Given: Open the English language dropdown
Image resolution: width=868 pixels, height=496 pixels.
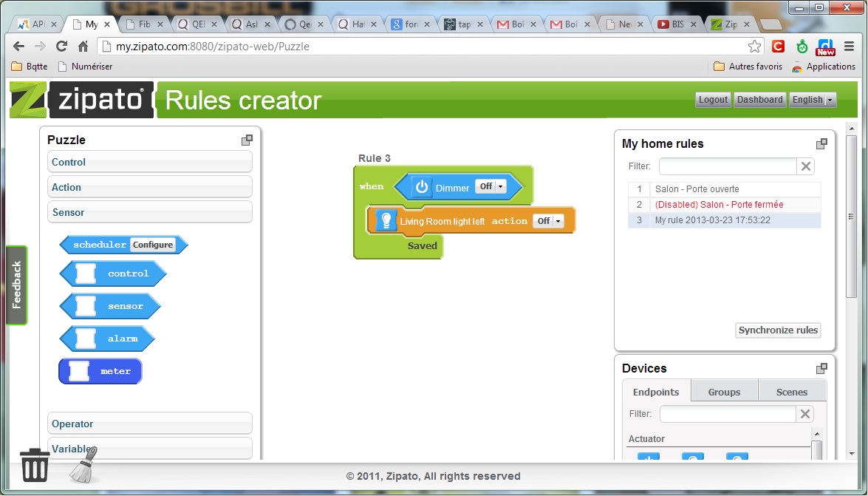Looking at the screenshot, I should coord(813,100).
